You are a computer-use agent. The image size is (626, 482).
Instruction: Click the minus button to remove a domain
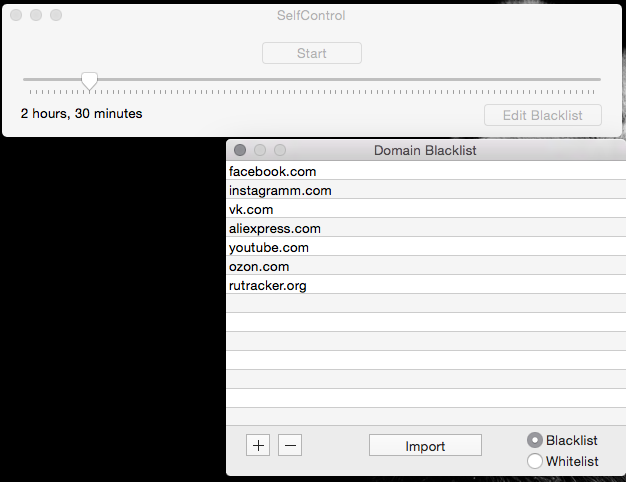(x=290, y=445)
